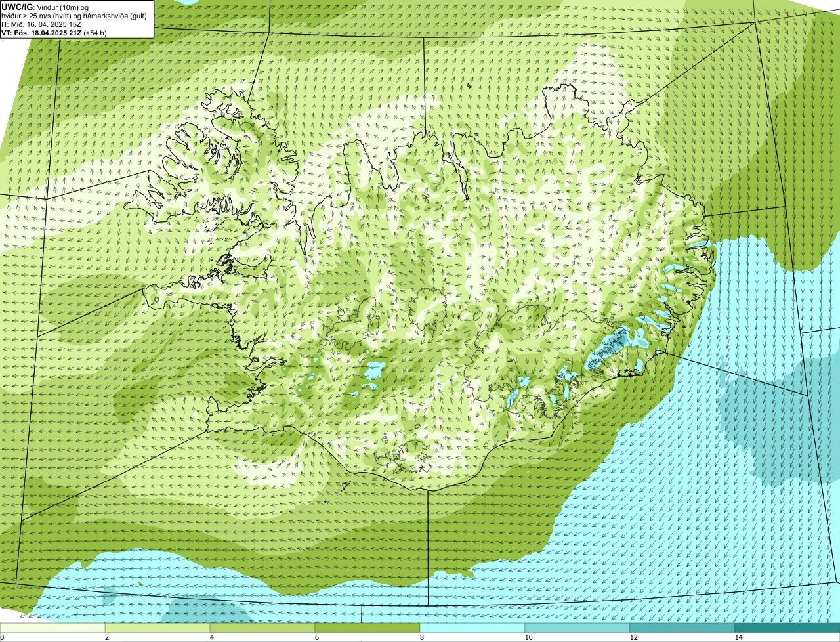Click the "UWC/IG: Vindur (10m) og" title line
The height and width of the screenshot is (642, 840).
pos(45,7)
